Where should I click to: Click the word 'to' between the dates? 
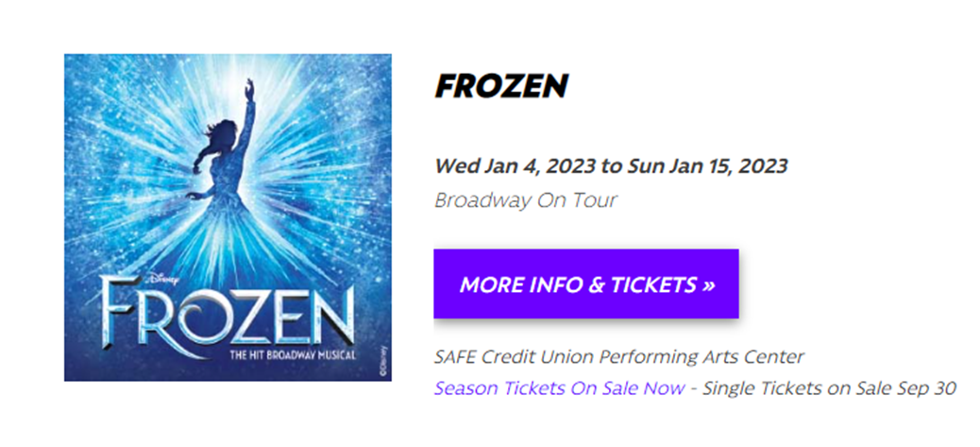coord(611,166)
